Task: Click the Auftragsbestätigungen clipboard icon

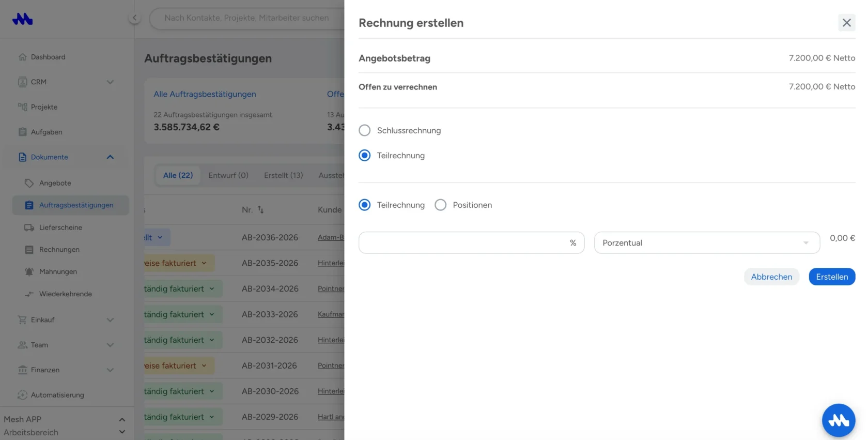Action: [29, 205]
